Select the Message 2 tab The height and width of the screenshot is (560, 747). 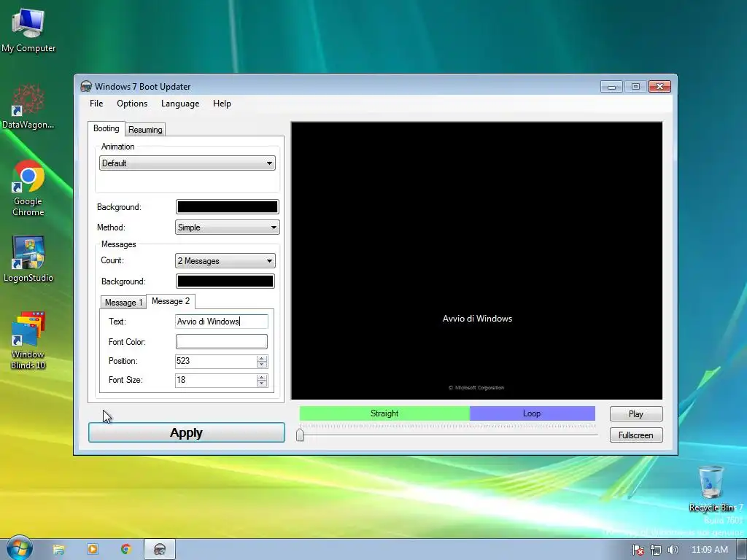click(x=171, y=301)
